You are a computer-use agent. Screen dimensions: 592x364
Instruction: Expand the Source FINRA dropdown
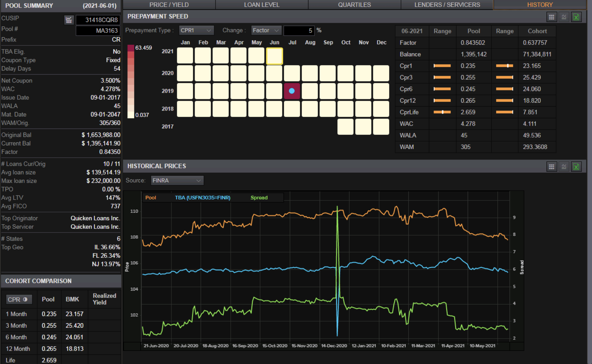click(177, 181)
